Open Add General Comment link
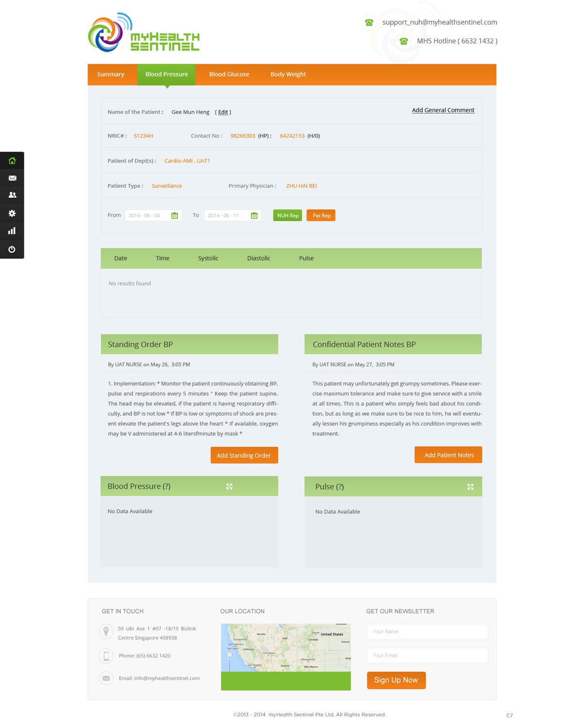This screenshot has height=728, width=584. (x=443, y=110)
